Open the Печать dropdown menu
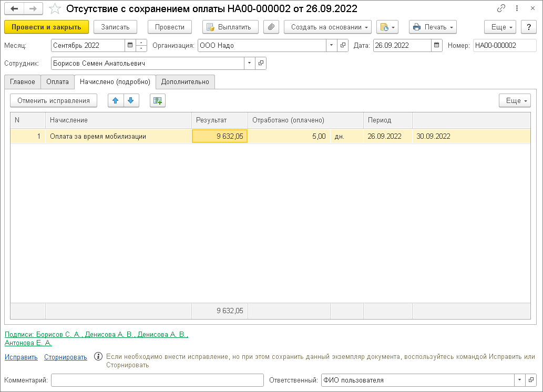This screenshot has width=543, height=392. tap(432, 27)
